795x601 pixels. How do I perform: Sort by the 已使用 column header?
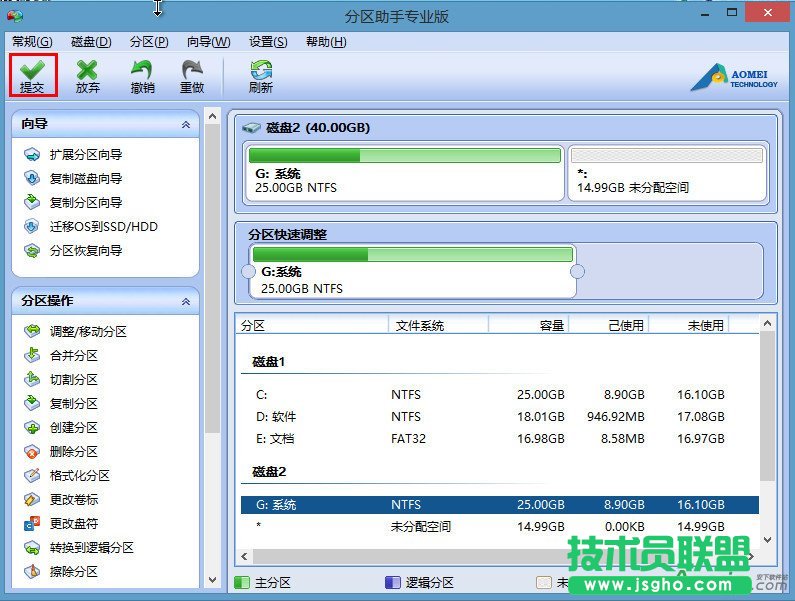(x=608, y=325)
